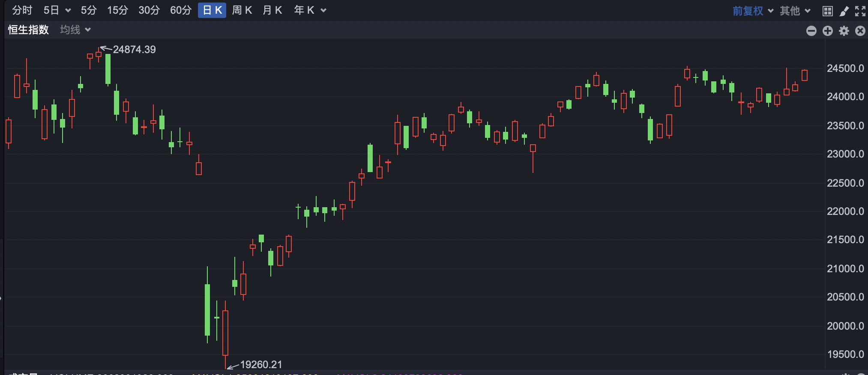Viewport: 868px width, 375px height.
Task: Select the drawing brush tool
Action: [844, 11]
